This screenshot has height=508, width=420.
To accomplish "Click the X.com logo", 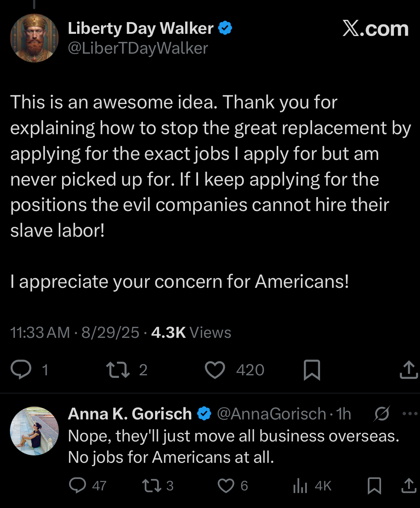I will [376, 29].
